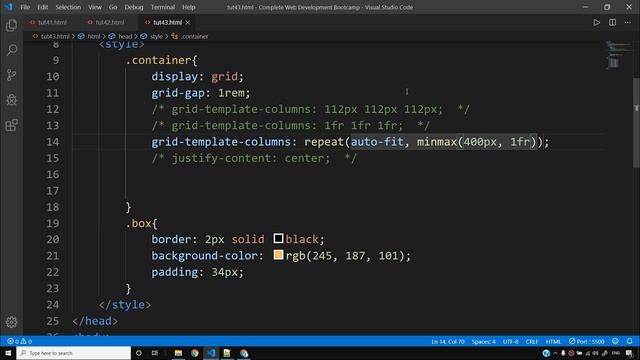Click the html breadcrumb segment
Image resolution: width=640 pixels, height=360 pixels.
pos(94,36)
